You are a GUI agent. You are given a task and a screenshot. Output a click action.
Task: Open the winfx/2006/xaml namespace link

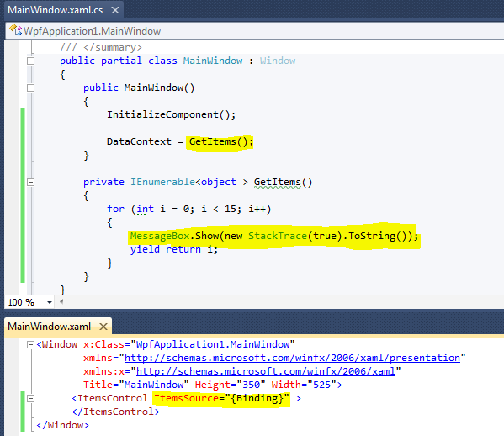coord(266,371)
